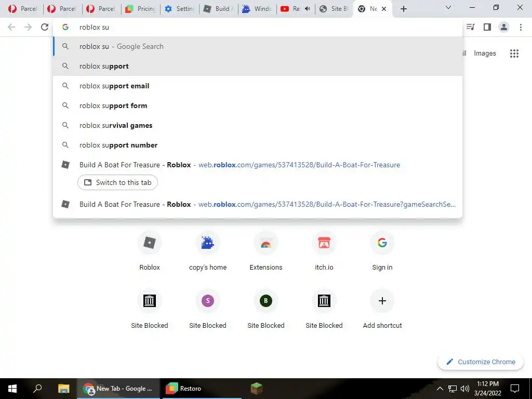
Task: Open the volume tray icon
Action: click(465, 389)
